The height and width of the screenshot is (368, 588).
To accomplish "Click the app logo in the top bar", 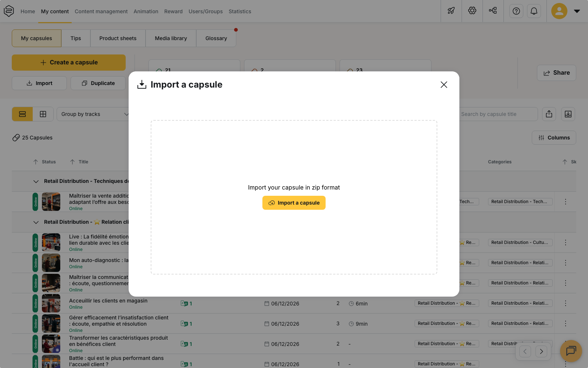I will (9, 11).
